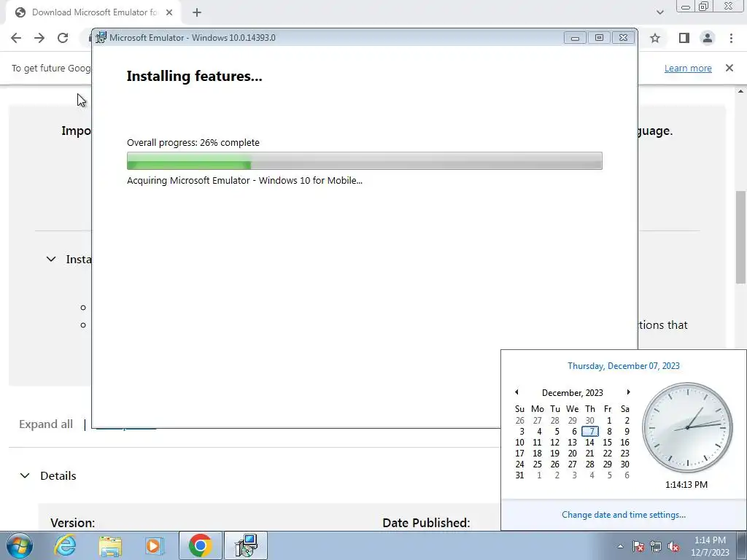Viewport: 747px width, 560px height.
Task: Go to previous month in calendar
Action: click(516, 392)
